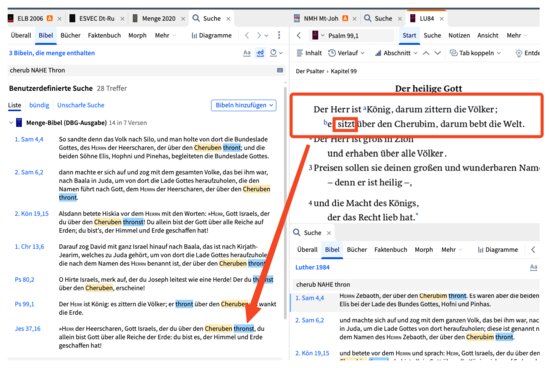Click the back arrow left of Psalm 99,1
The width and height of the screenshot is (550, 368).
[299, 35]
